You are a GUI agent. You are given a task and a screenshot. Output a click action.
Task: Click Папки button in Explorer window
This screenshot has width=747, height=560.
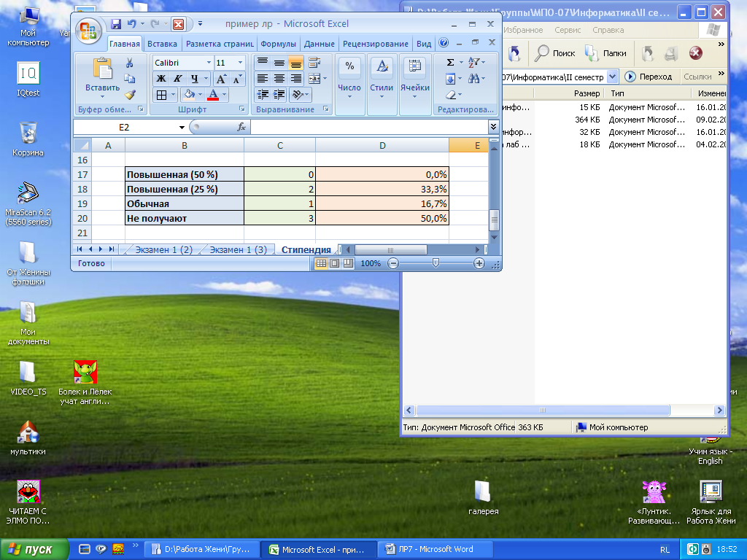(605, 53)
